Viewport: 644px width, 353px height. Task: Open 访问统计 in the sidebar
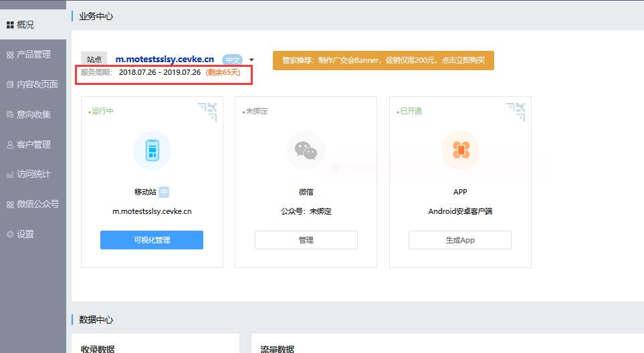click(33, 174)
